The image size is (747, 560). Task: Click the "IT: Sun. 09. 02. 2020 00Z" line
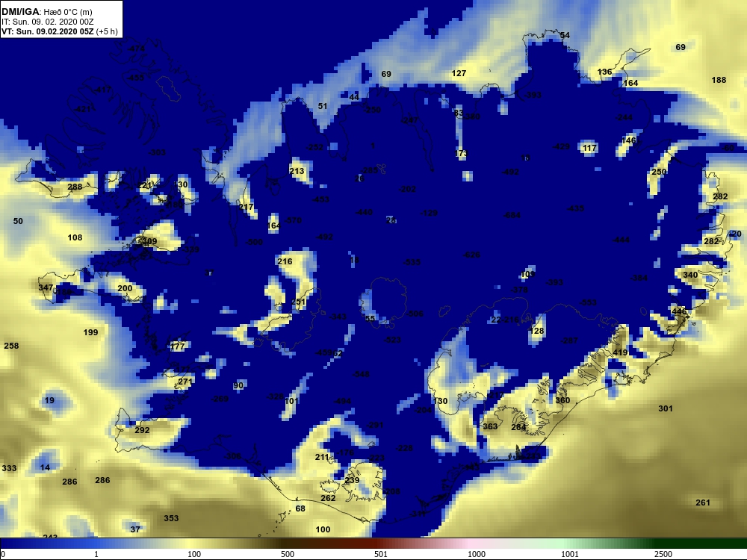point(48,22)
